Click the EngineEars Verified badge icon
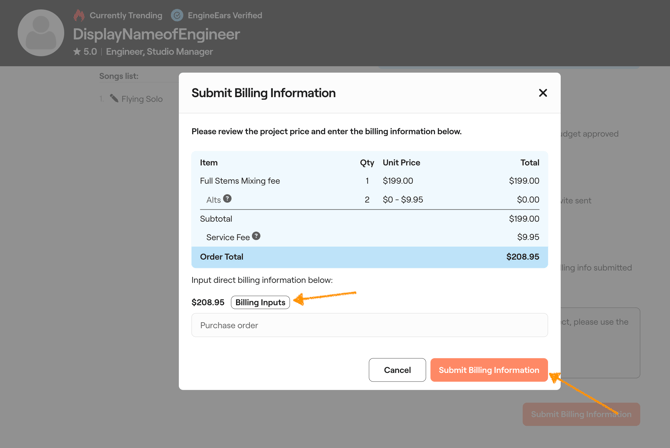 tap(177, 15)
